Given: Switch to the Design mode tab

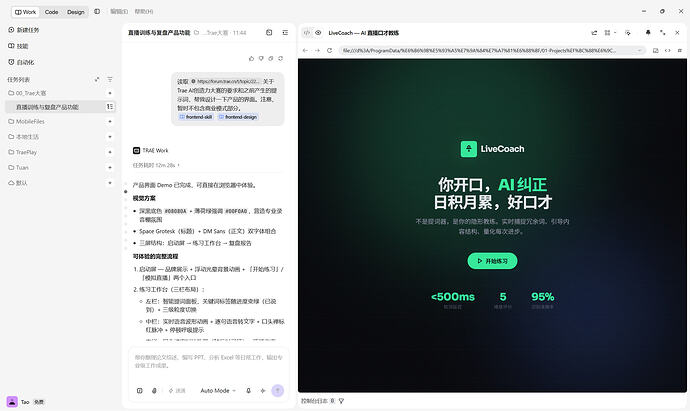Looking at the screenshot, I should click(76, 12).
